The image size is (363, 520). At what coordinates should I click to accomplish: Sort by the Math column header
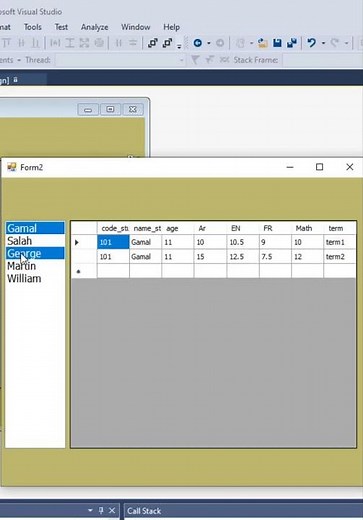[308, 228]
